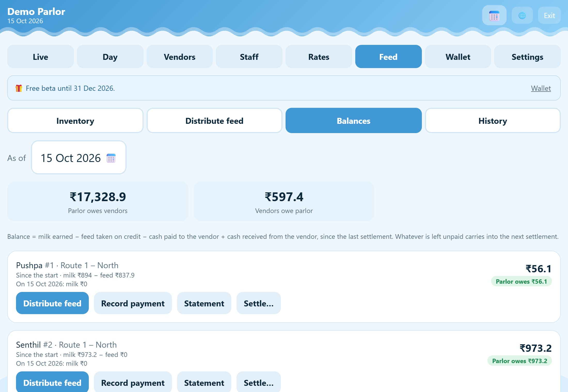
Task: Click the globe language icon
Action: (522, 15)
